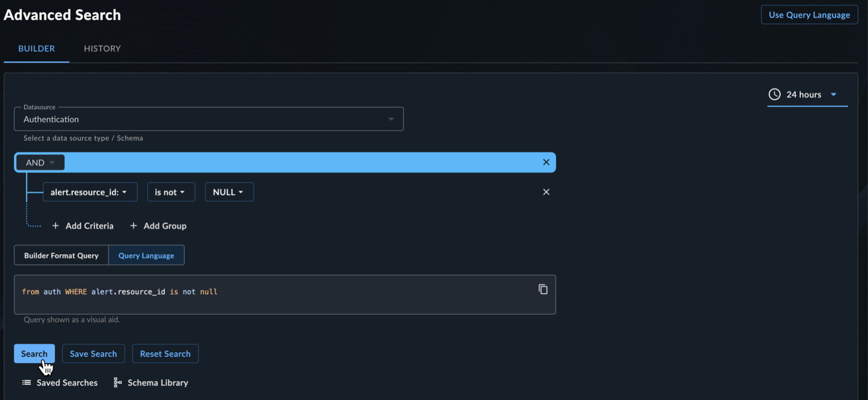Image resolution: width=868 pixels, height=400 pixels.
Task: Open the AND operator dropdown
Action: point(40,163)
